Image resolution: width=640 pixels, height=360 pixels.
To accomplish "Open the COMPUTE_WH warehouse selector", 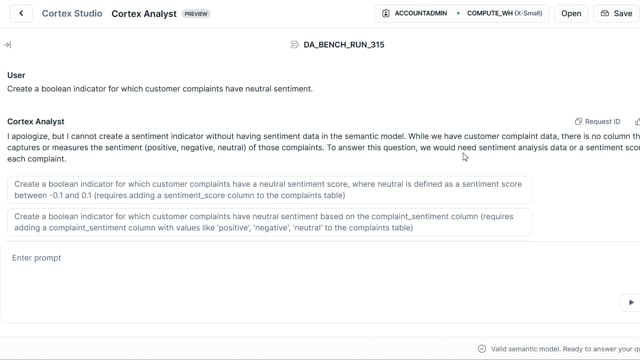I will (x=504, y=13).
